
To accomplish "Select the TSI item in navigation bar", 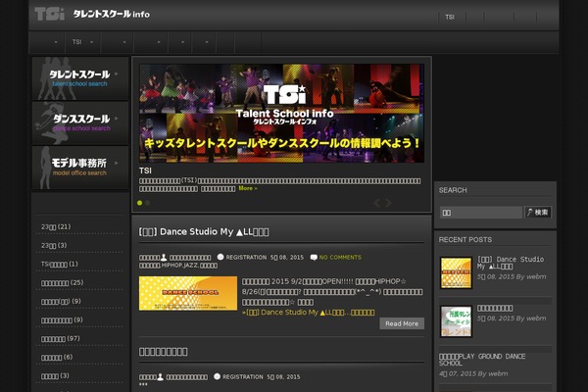I will tap(76, 42).
